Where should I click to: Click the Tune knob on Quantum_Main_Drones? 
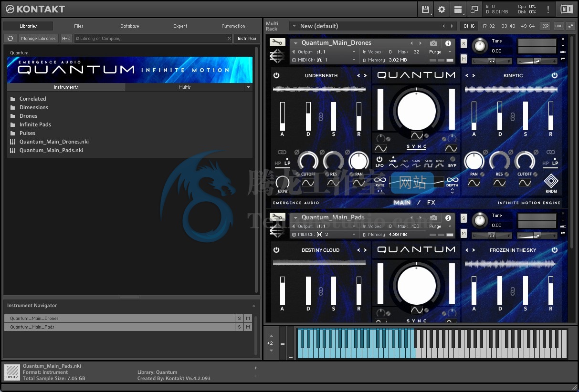point(480,46)
